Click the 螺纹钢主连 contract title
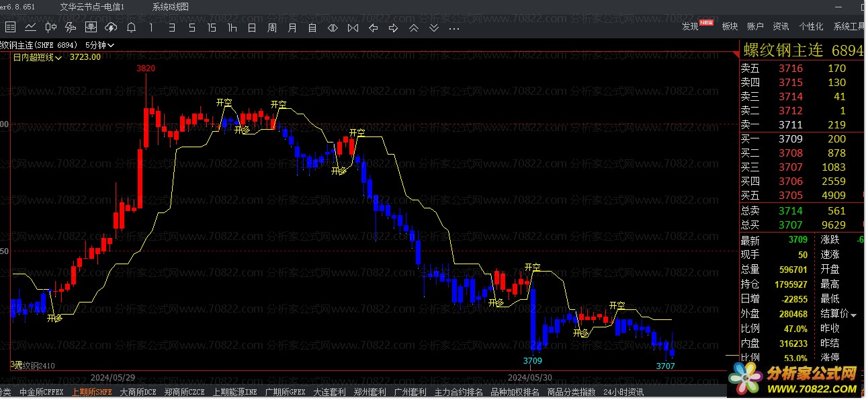 click(783, 51)
